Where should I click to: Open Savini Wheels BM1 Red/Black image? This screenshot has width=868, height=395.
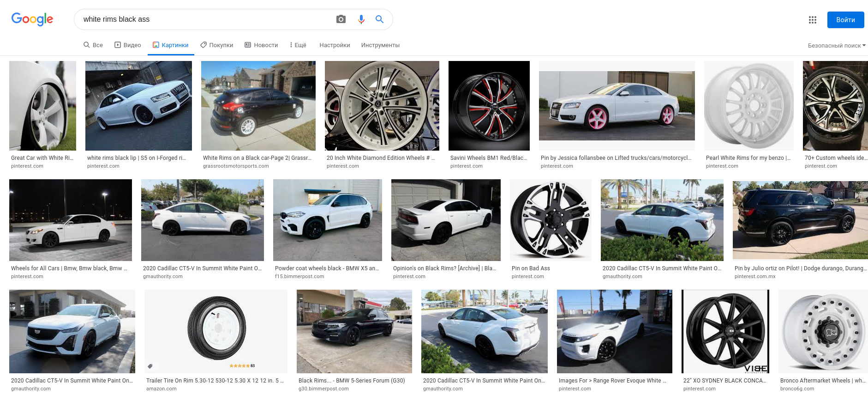tap(489, 106)
